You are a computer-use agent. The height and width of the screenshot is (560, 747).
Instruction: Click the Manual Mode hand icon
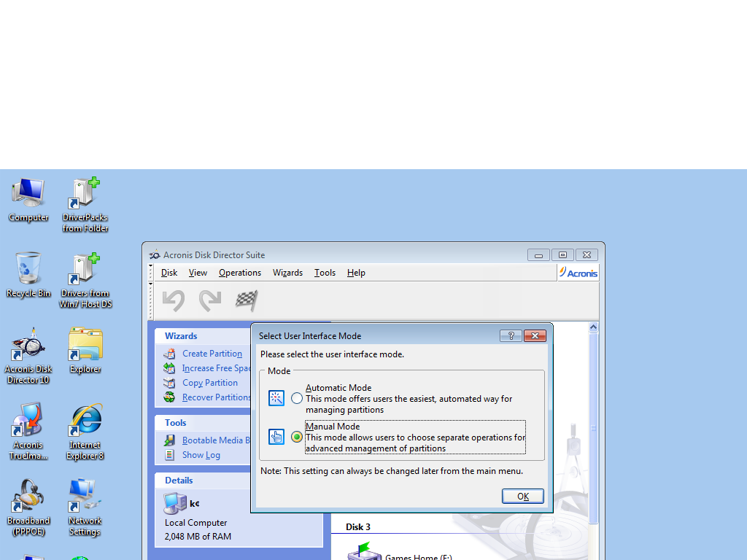(x=276, y=437)
